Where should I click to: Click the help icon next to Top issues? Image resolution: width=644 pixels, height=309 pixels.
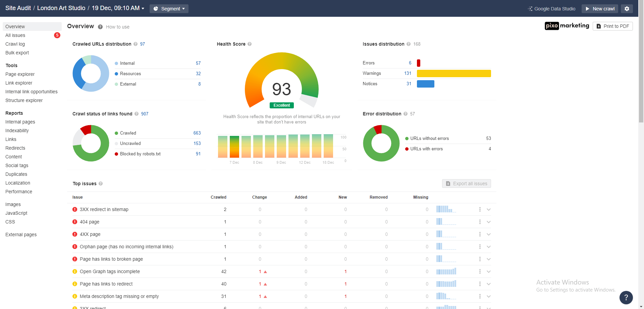click(100, 184)
